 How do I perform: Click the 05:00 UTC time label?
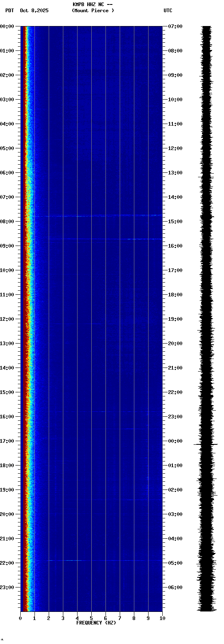(x=175, y=563)
